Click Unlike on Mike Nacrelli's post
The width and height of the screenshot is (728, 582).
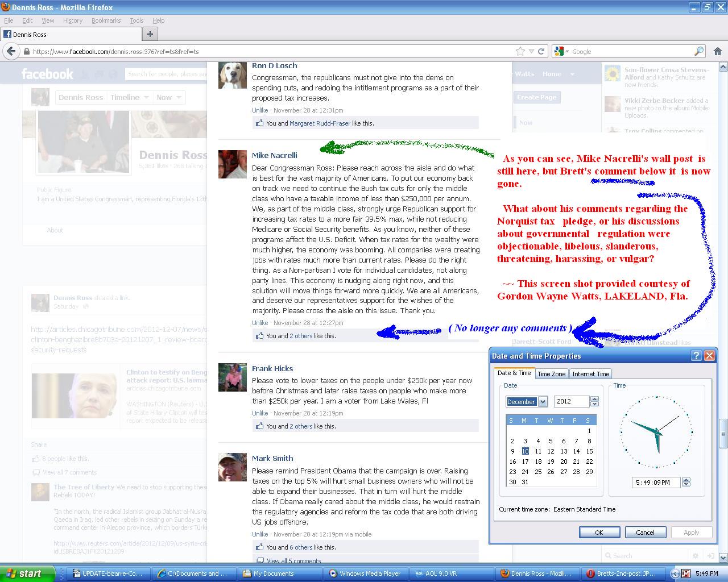260,323
